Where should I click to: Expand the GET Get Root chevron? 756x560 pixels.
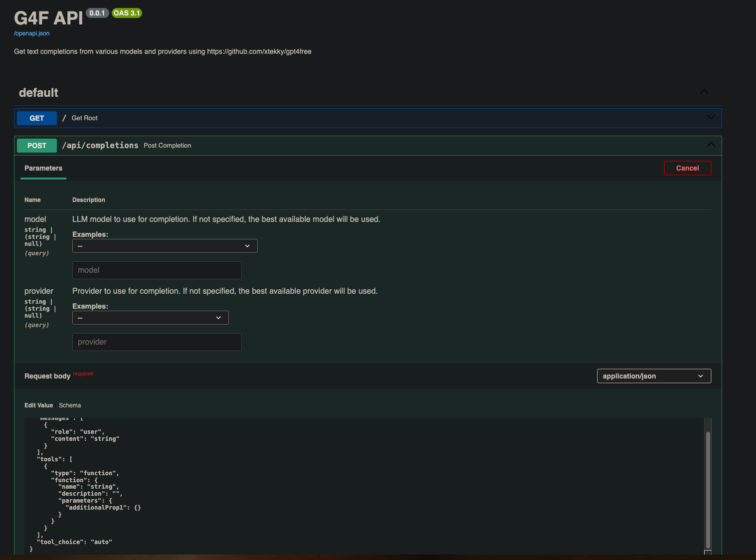[711, 118]
